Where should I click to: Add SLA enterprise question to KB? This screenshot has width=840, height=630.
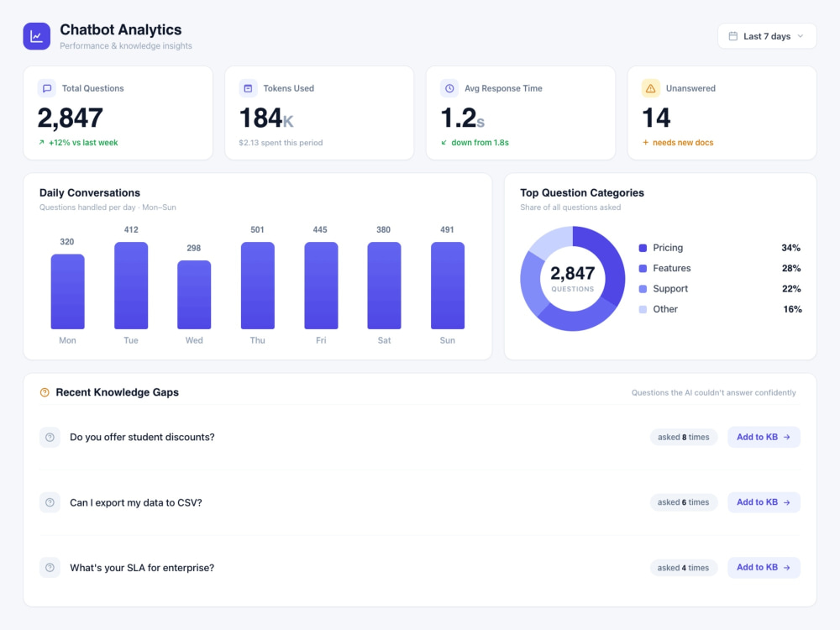tap(764, 567)
